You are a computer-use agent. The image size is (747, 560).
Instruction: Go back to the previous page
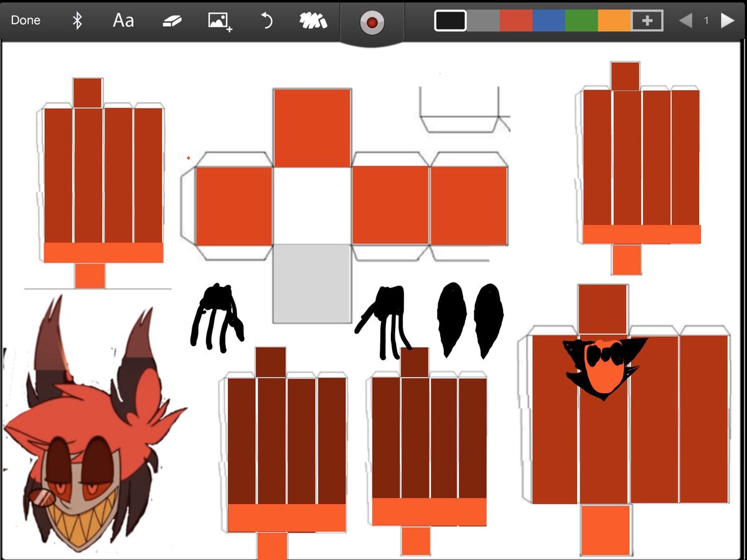tap(687, 21)
